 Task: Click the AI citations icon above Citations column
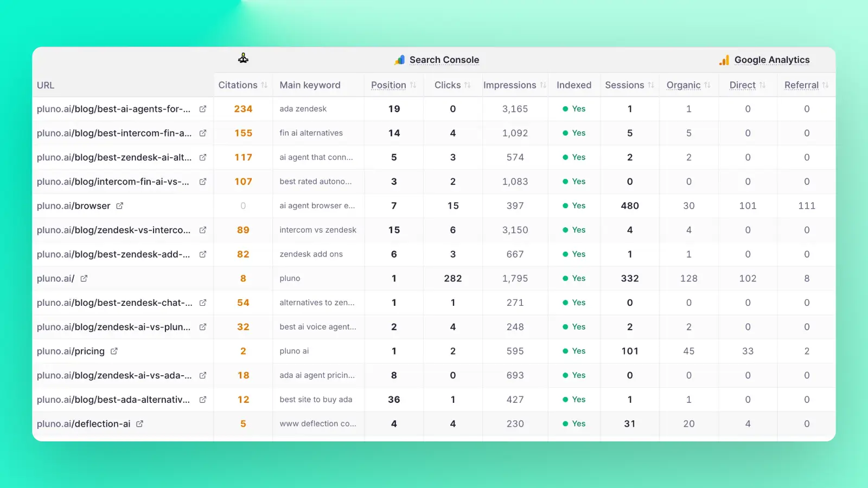tap(243, 58)
